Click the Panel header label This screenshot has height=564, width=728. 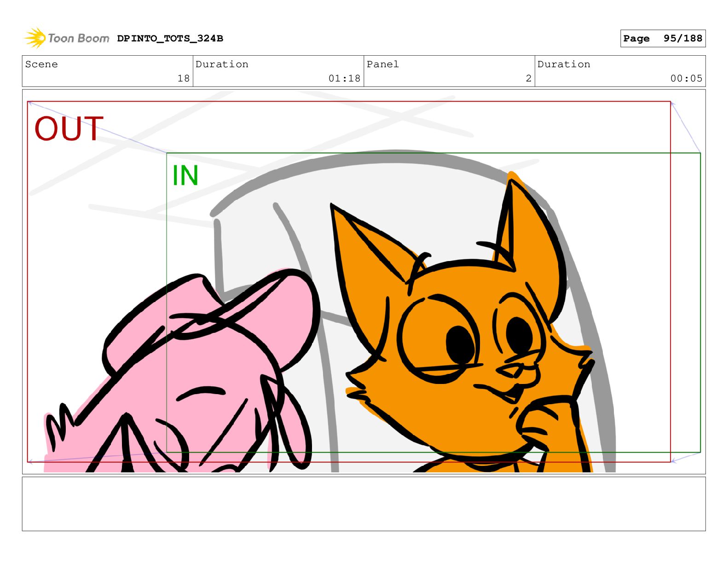click(x=382, y=64)
